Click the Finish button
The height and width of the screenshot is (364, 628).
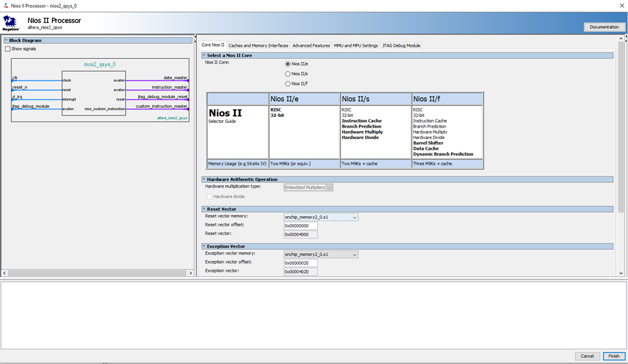613,356
